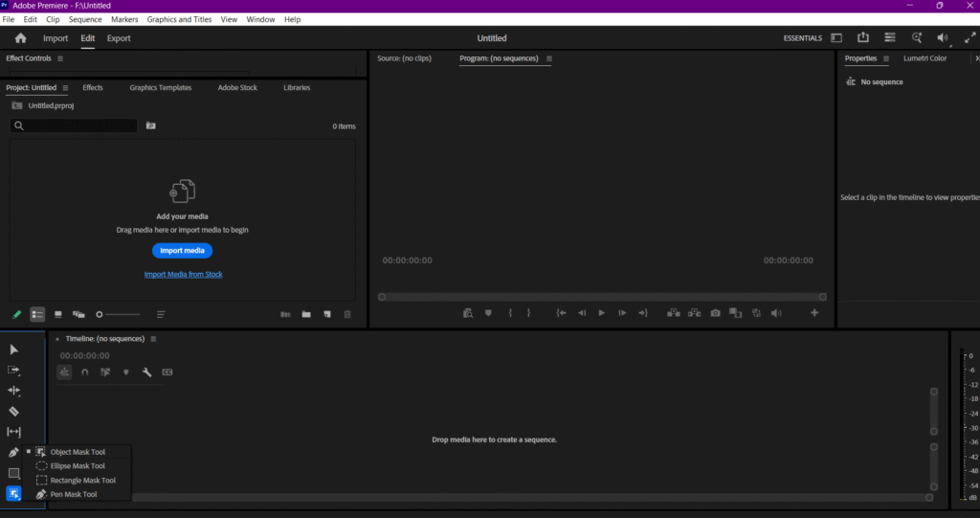
Task: Select the Razor tool
Action: click(13, 412)
